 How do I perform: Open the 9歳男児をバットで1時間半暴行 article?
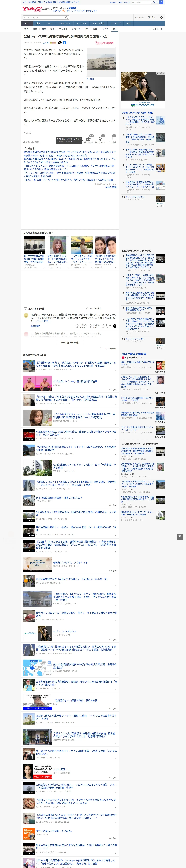pyautogui.click(x=76, y=514)
